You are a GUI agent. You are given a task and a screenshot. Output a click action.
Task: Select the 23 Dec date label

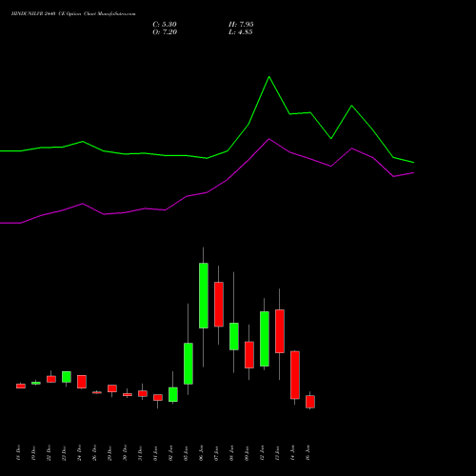(64, 453)
